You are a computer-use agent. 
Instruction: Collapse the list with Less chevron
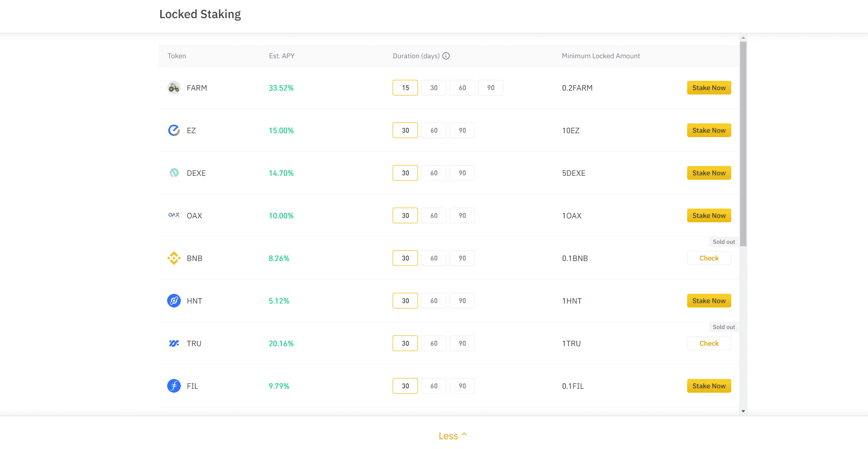pos(452,436)
